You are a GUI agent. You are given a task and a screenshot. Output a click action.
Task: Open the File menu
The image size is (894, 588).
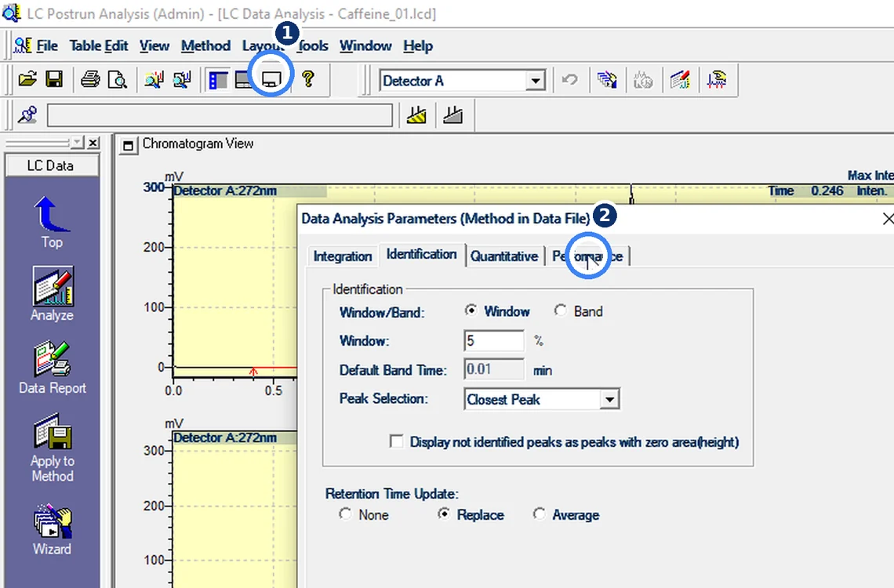click(x=47, y=45)
